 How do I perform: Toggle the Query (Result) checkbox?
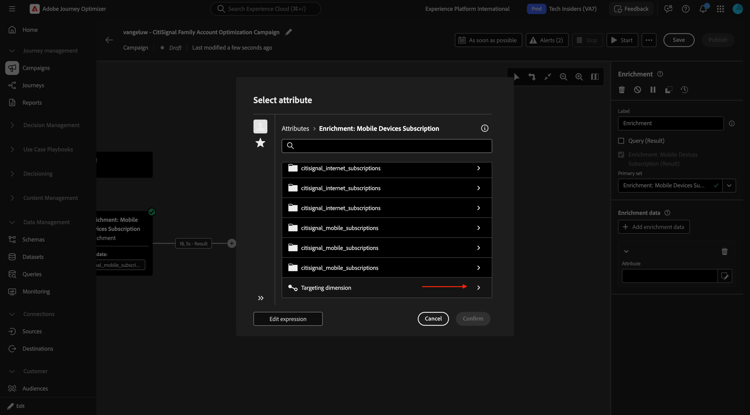pyautogui.click(x=621, y=141)
